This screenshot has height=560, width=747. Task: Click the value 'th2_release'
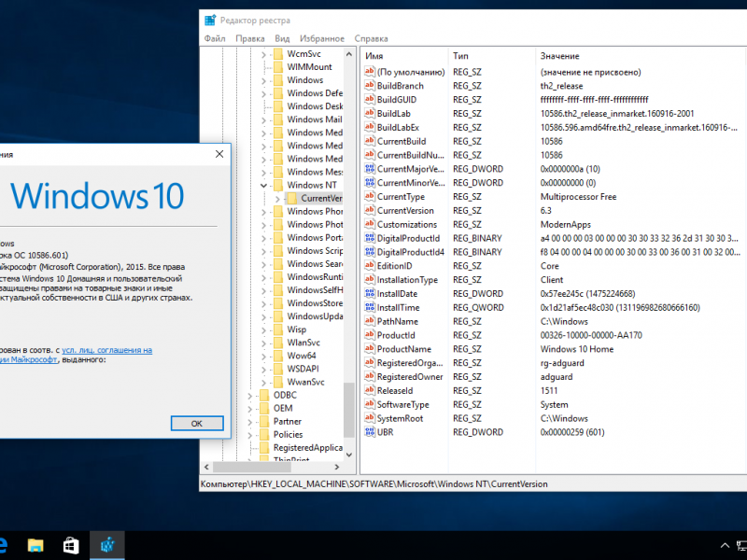(x=561, y=86)
